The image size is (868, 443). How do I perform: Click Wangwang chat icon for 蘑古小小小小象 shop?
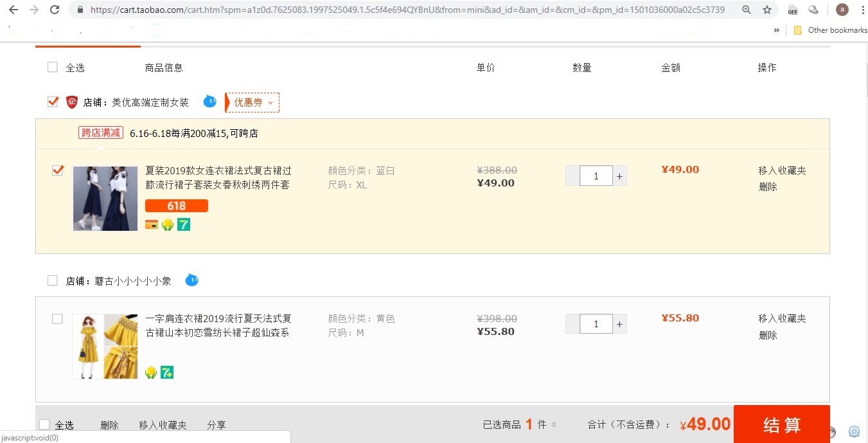(x=191, y=280)
